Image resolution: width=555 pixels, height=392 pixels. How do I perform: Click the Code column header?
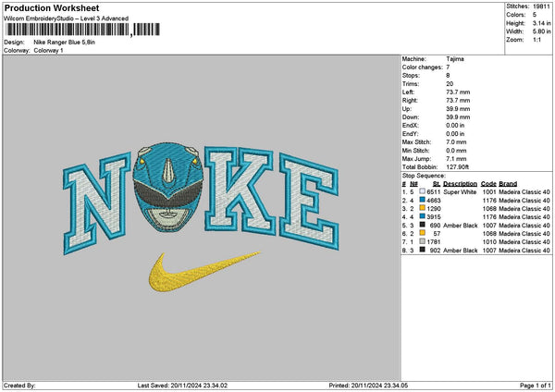[x=488, y=184]
